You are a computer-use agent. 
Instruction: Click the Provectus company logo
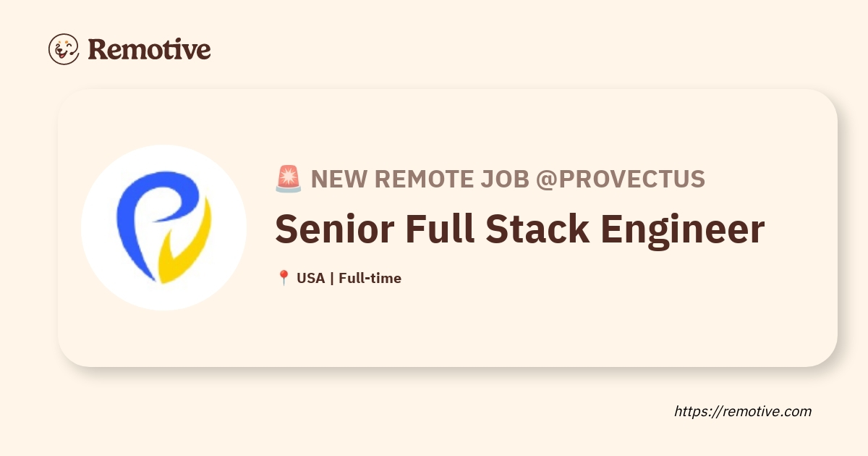(163, 227)
